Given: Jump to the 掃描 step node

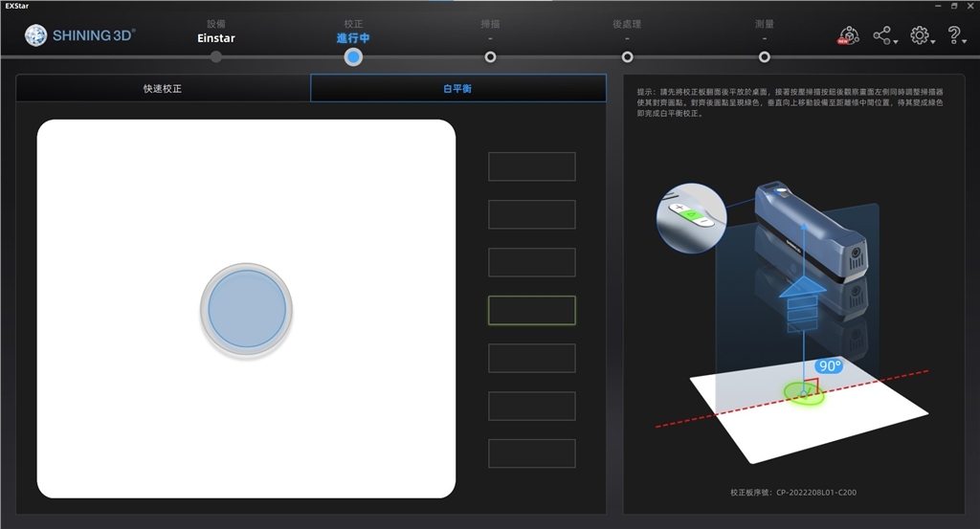Looking at the screenshot, I should [490, 57].
